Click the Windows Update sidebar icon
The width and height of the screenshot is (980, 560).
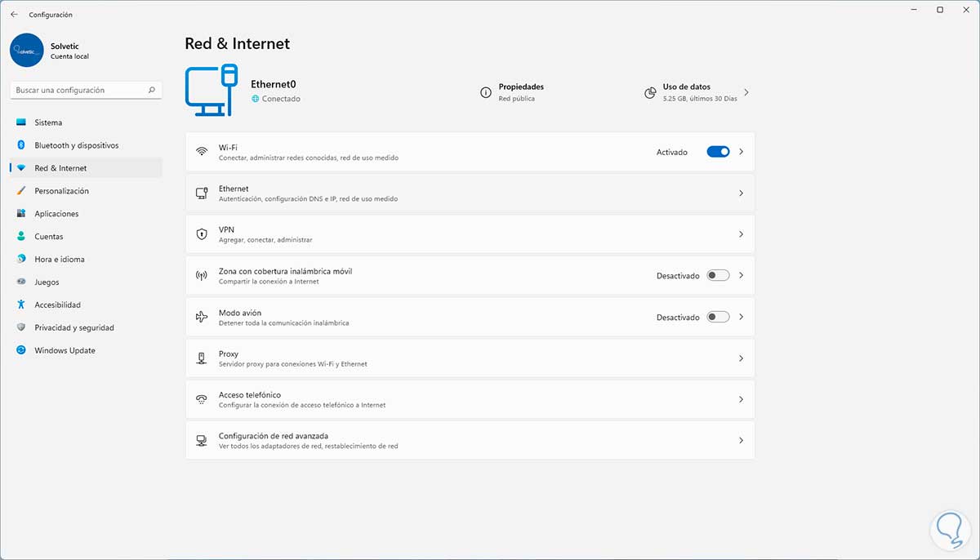[x=21, y=350]
